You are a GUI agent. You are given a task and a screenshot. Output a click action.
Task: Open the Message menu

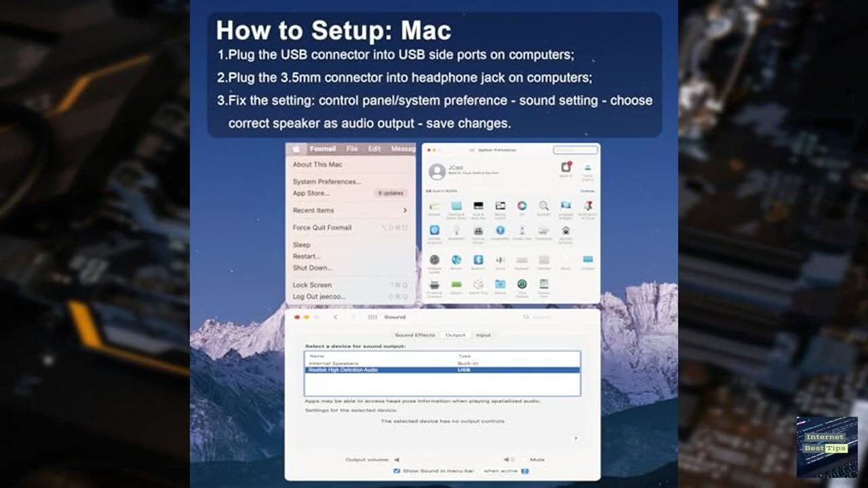tap(403, 149)
